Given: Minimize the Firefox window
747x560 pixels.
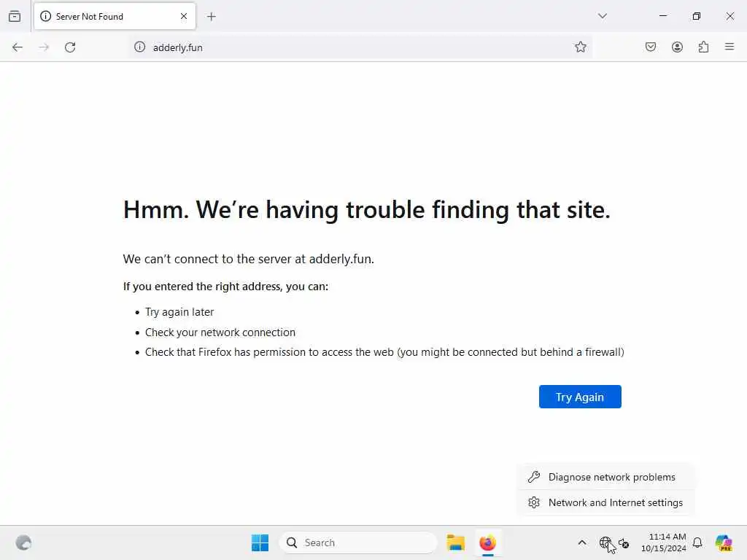Looking at the screenshot, I should [x=662, y=16].
